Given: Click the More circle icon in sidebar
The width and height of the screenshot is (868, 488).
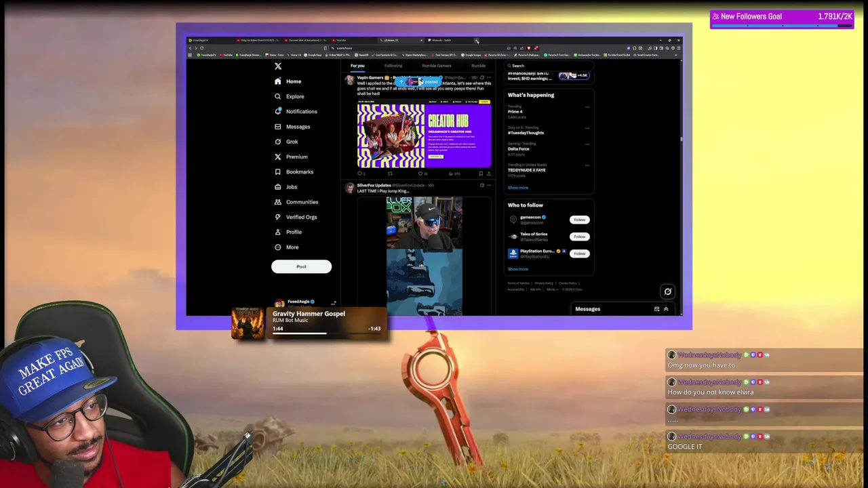Looking at the screenshot, I should pyautogui.click(x=278, y=247).
